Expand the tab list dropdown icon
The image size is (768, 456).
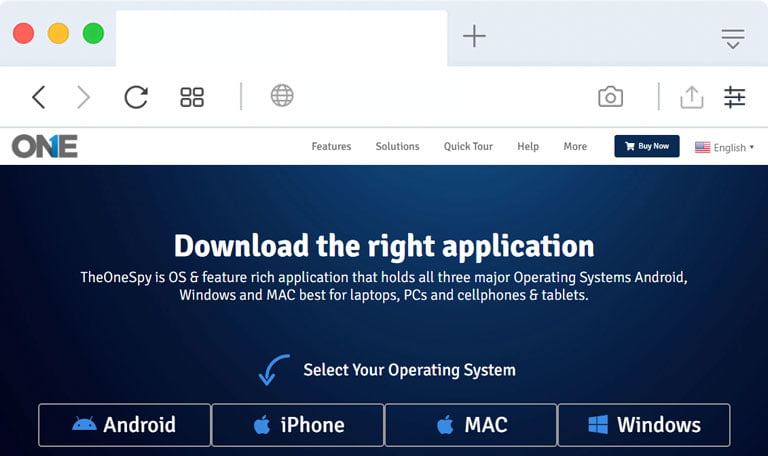[x=733, y=39]
